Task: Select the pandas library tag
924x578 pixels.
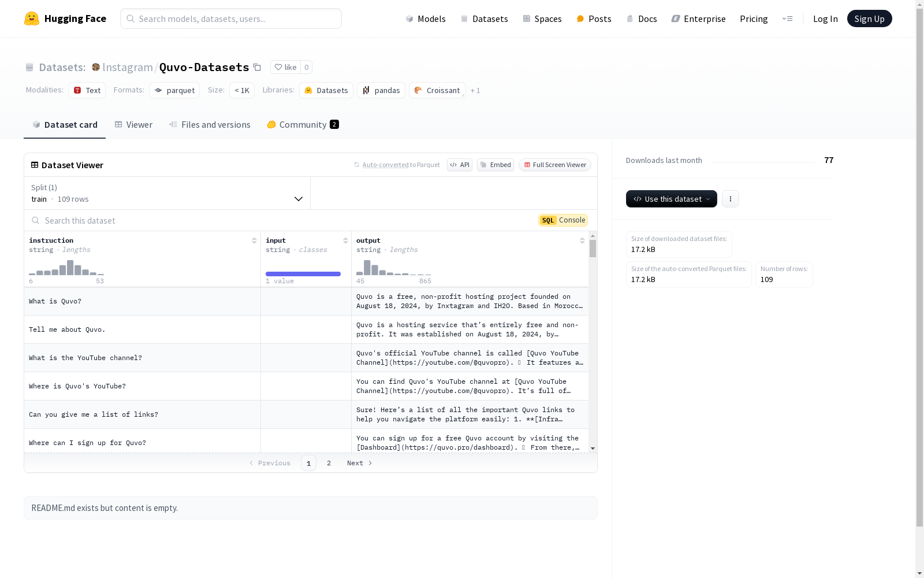Action: (381, 90)
